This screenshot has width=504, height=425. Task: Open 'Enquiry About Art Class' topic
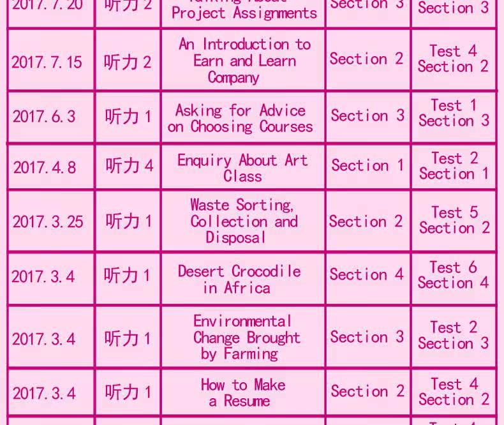(x=242, y=168)
